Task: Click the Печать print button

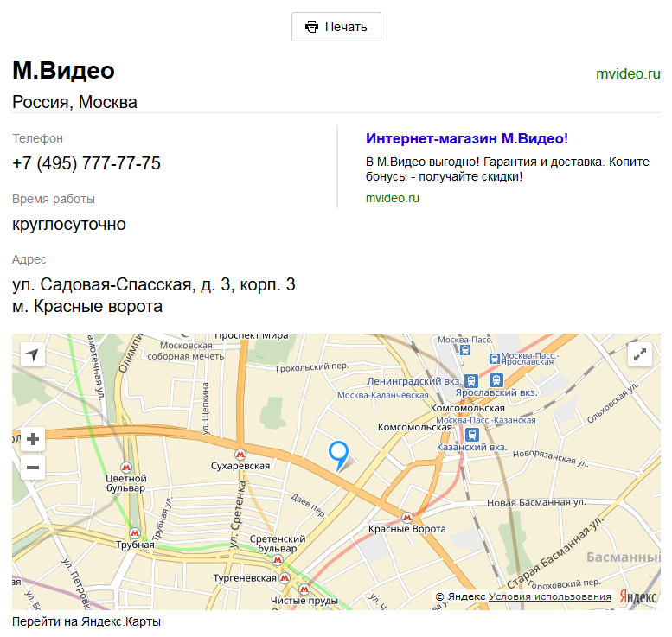Action: tap(336, 27)
